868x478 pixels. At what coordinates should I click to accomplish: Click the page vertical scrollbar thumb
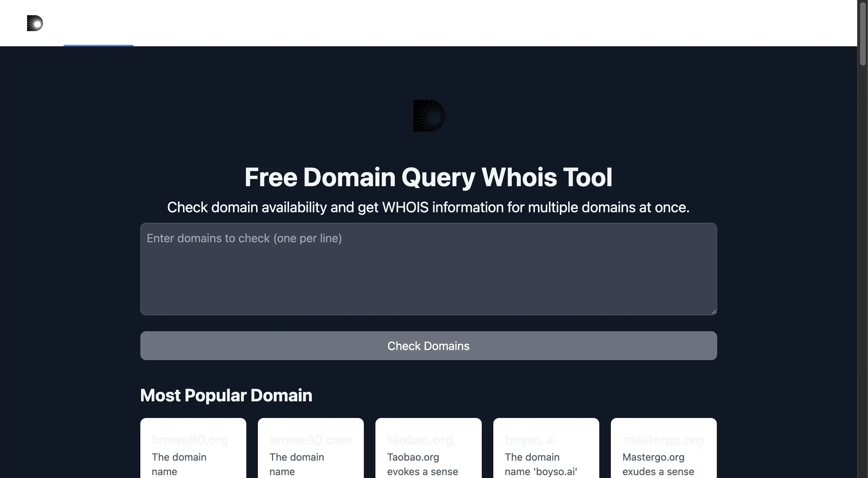[x=863, y=33]
